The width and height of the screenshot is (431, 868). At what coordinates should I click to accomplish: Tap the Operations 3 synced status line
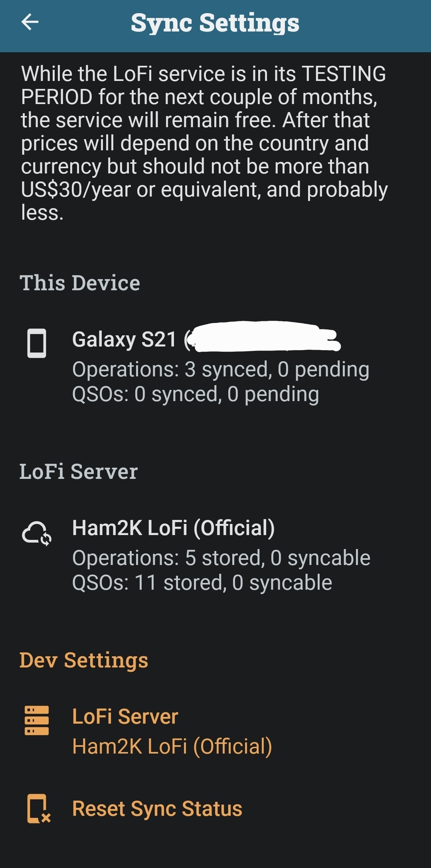point(220,369)
